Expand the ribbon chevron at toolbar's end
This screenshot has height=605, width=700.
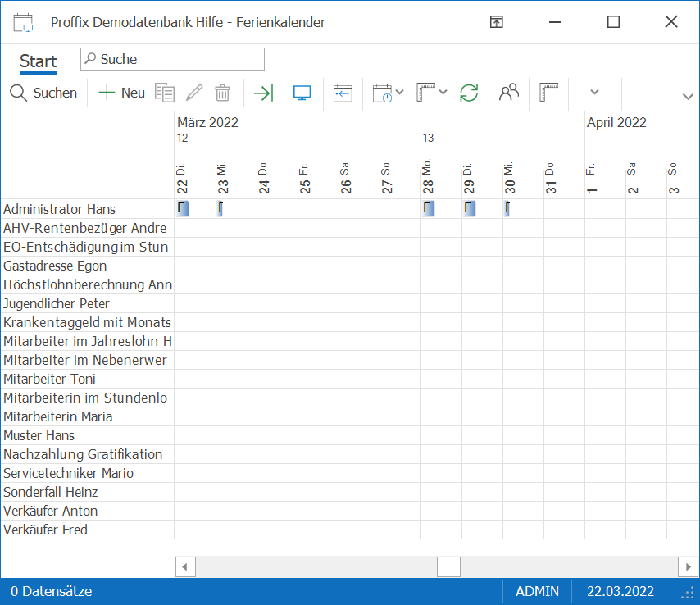click(x=688, y=97)
